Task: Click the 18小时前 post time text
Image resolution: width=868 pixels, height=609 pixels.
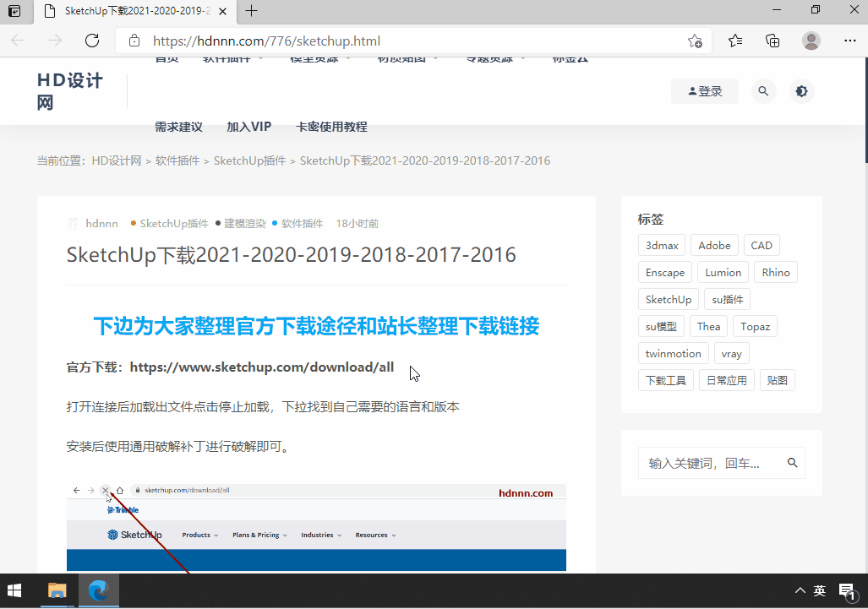Action: tap(357, 224)
